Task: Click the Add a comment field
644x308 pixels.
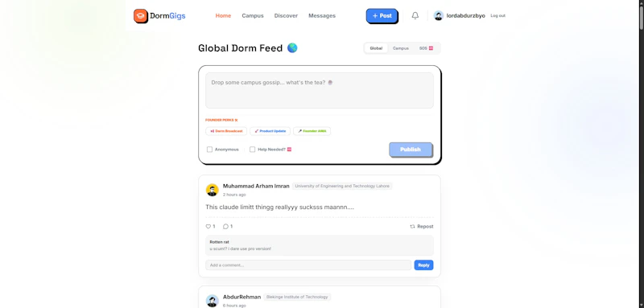Action: (308, 265)
